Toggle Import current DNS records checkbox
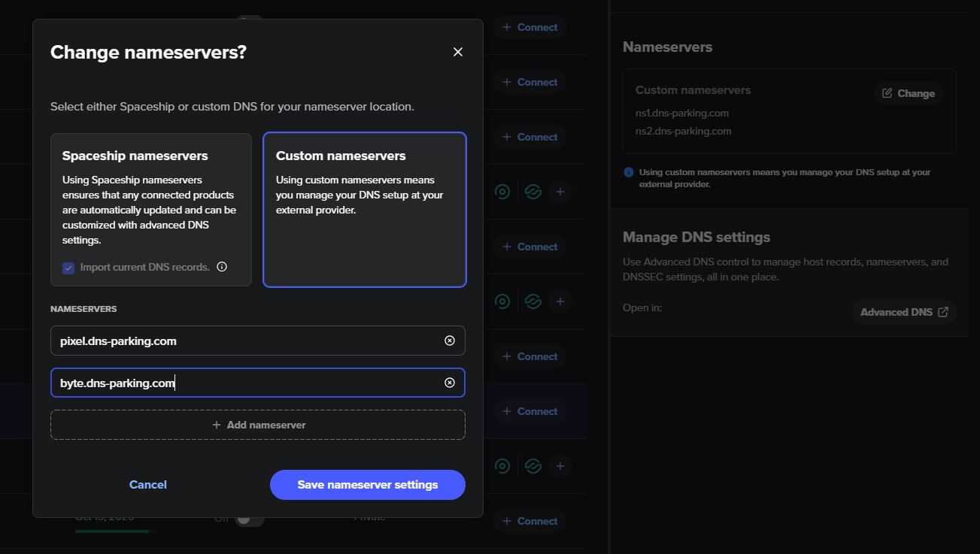 coord(68,268)
